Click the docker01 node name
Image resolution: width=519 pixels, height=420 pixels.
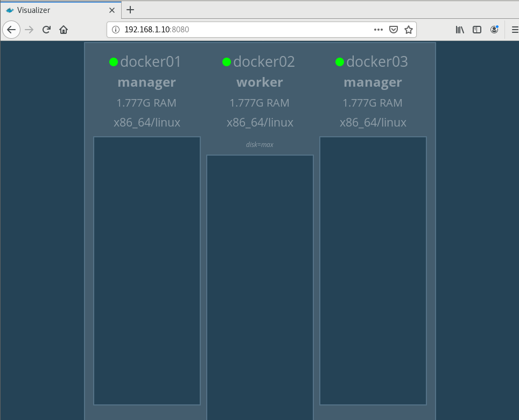click(x=151, y=62)
